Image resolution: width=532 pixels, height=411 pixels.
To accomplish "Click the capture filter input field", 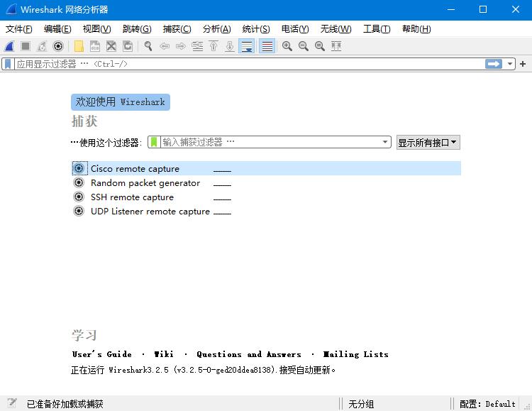I will click(x=270, y=142).
